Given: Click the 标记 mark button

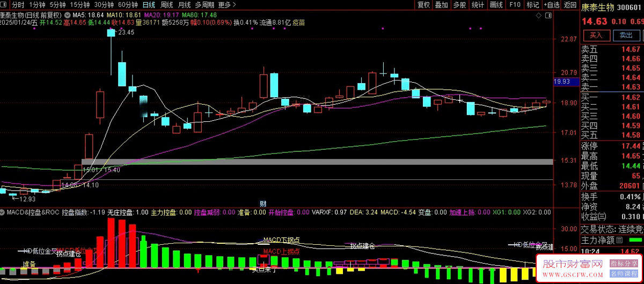Looking at the screenshot, I should 532,5.
